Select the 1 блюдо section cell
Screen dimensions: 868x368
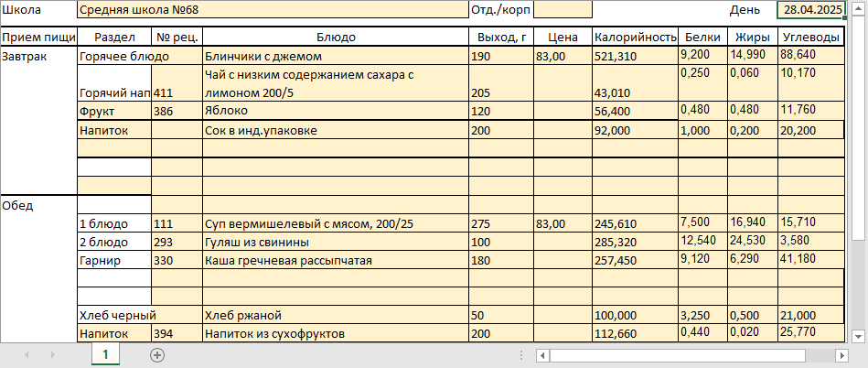(114, 224)
